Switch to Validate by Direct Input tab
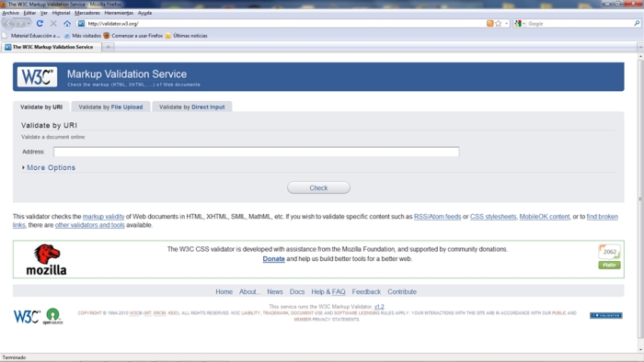644x362 pixels. click(191, 107)
